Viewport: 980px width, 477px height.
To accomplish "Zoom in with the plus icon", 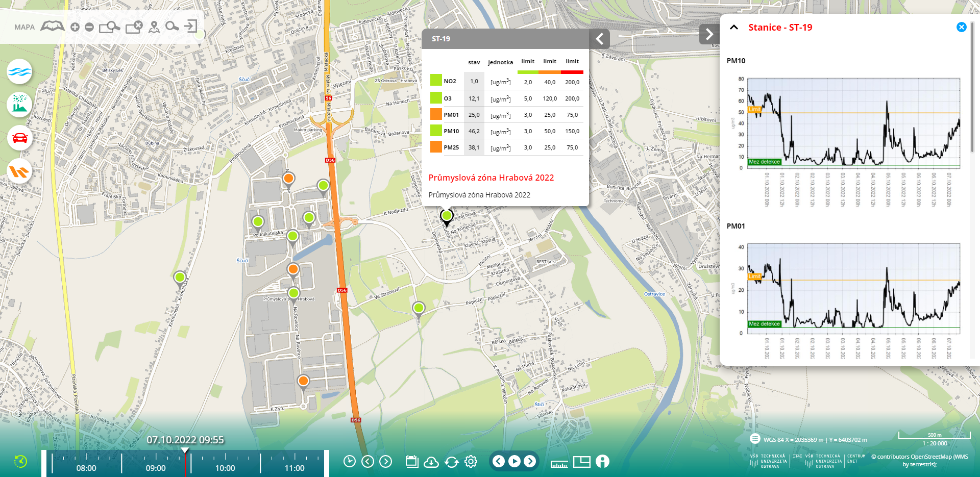I will click(x=75, y=27).
